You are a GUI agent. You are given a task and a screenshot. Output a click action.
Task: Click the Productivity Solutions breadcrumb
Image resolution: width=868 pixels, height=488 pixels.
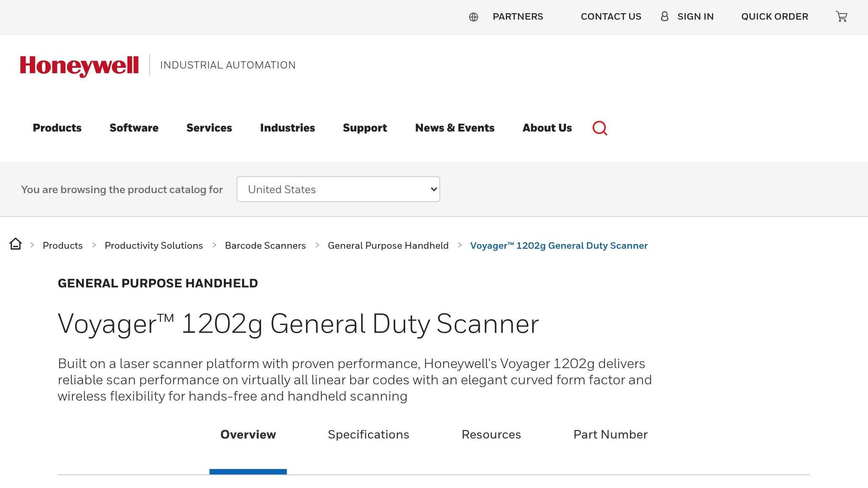click(154, 245)
